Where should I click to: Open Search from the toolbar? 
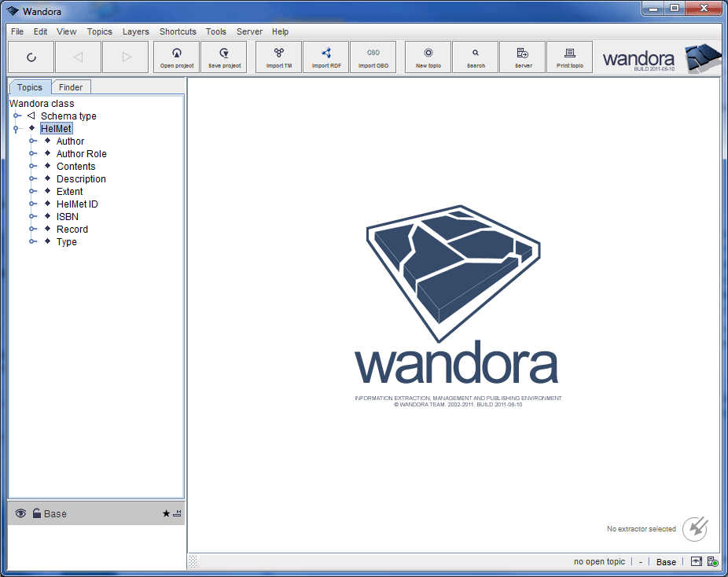click(x=476, y=57)
